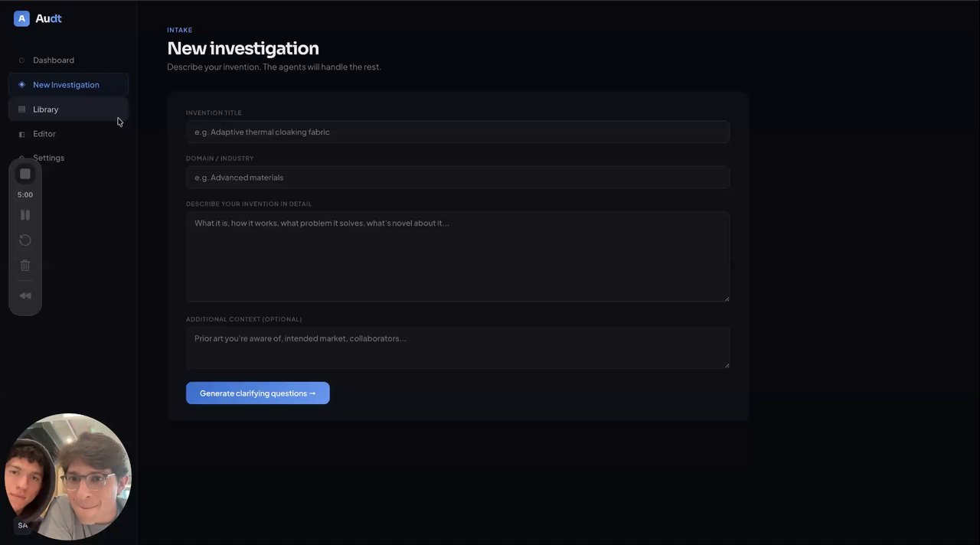Restart the recording
Image resolution: width=980 pixels, height=545 pixels.
pyautogui.click(x=25, y=240)
